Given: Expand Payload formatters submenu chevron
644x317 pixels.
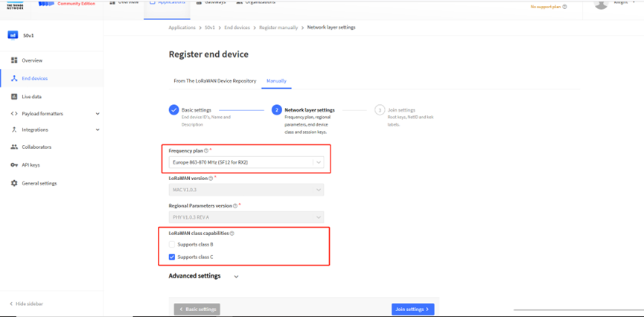Looking at the screenshot, I should [98, 114].
